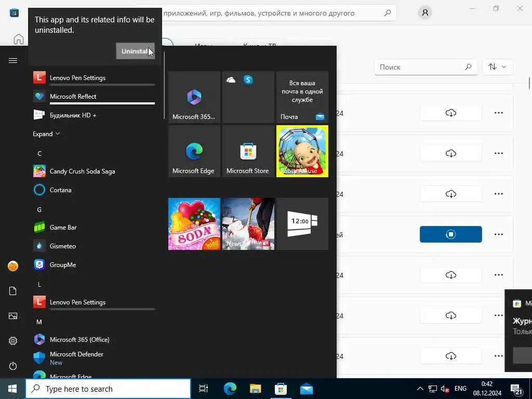Expand the recently added list
The image size is (532, 399).
(x=46, y=134)
